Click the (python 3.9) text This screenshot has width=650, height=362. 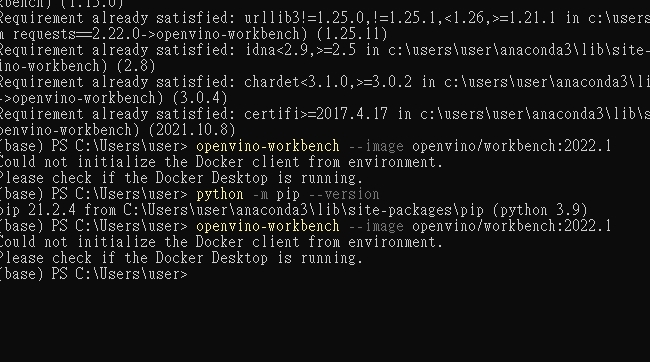pyautogui.click(x=540, y=210)
